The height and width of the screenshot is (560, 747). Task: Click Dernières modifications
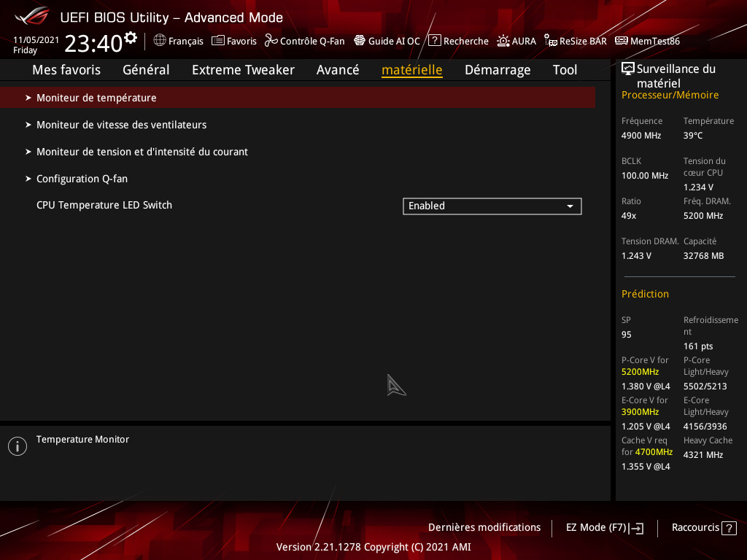click(484, 528)
